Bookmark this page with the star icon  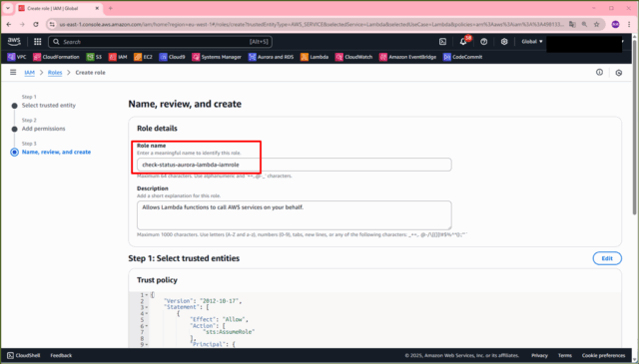click(x=597, y=24)
